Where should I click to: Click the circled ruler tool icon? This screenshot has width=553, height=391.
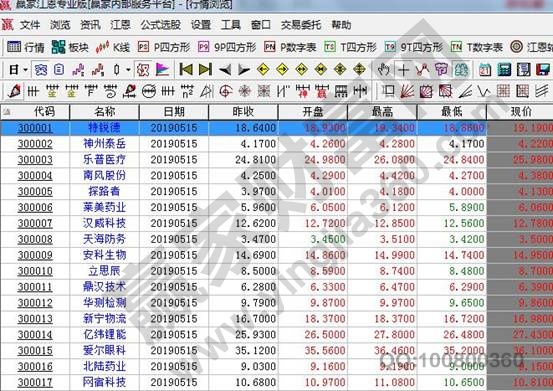click(x=148, y=92)
